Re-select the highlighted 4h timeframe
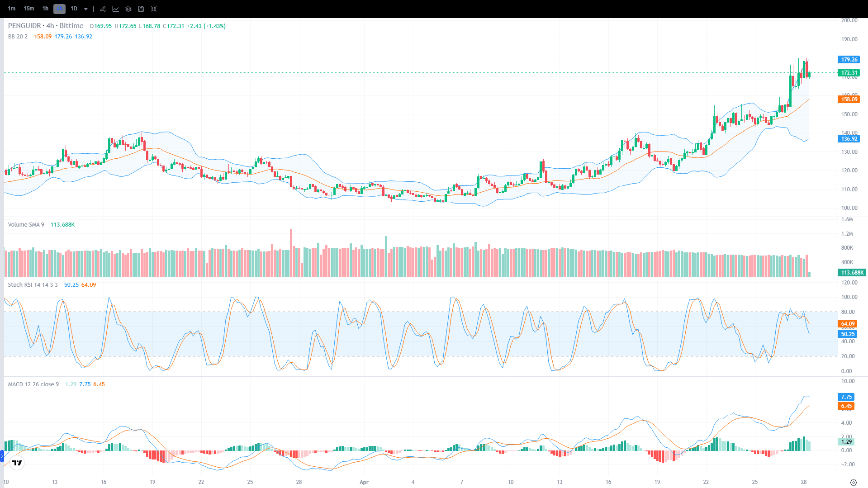The image size is (868, 488). click(x=59, y=9)
